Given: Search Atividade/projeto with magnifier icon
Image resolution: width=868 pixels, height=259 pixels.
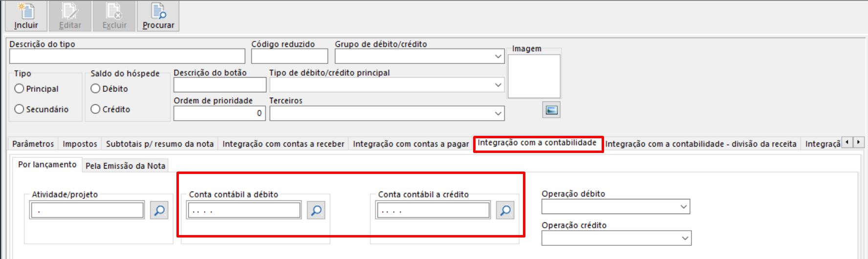Looking at the screenshot, I should [159, 211].
